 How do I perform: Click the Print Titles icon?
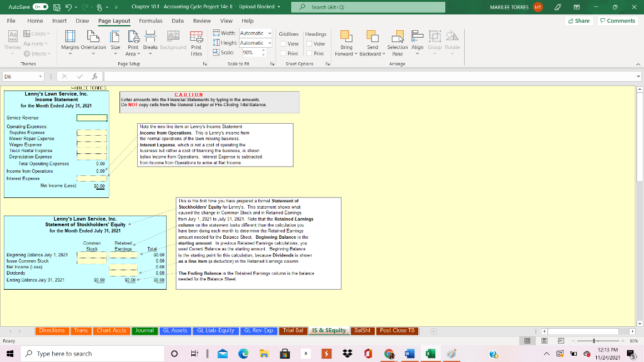point(195,43)
